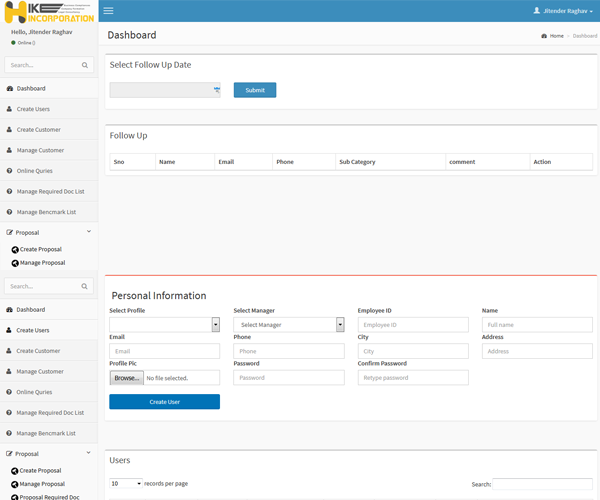Click the Proposal edit icon in lower sidebar

[x=9, y=454]
